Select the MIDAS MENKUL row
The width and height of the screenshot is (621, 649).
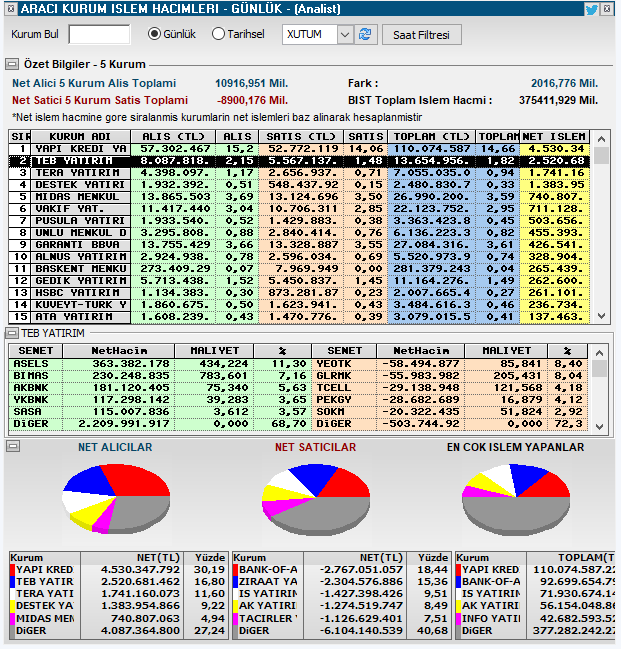[298, 197]
